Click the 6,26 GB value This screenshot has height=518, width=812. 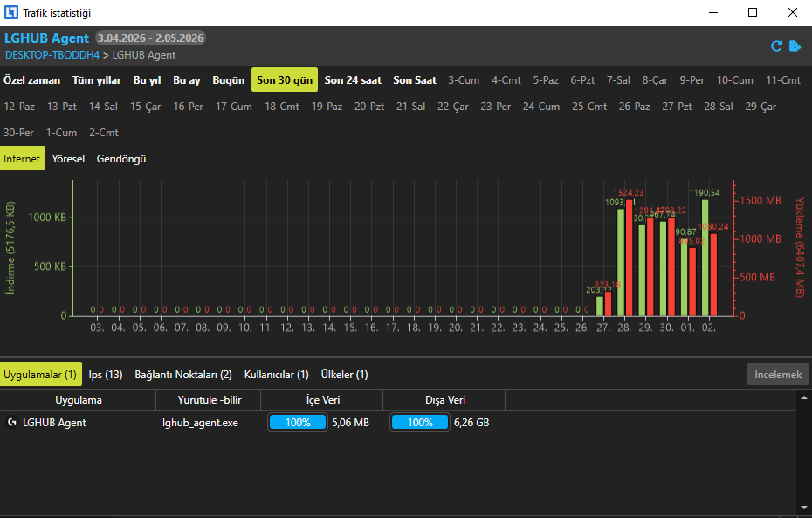coord(471,423)
